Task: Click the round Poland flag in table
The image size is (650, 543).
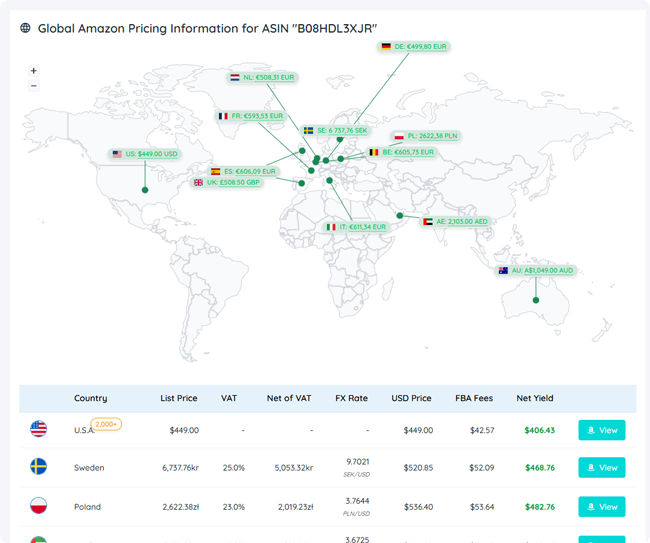Action: (39, 505)
